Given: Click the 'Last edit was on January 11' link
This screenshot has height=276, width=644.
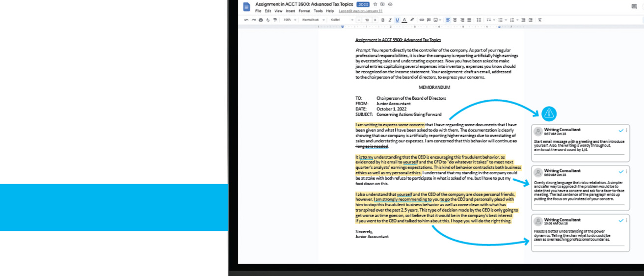Looking at the screenshot, I should point(360,10).
